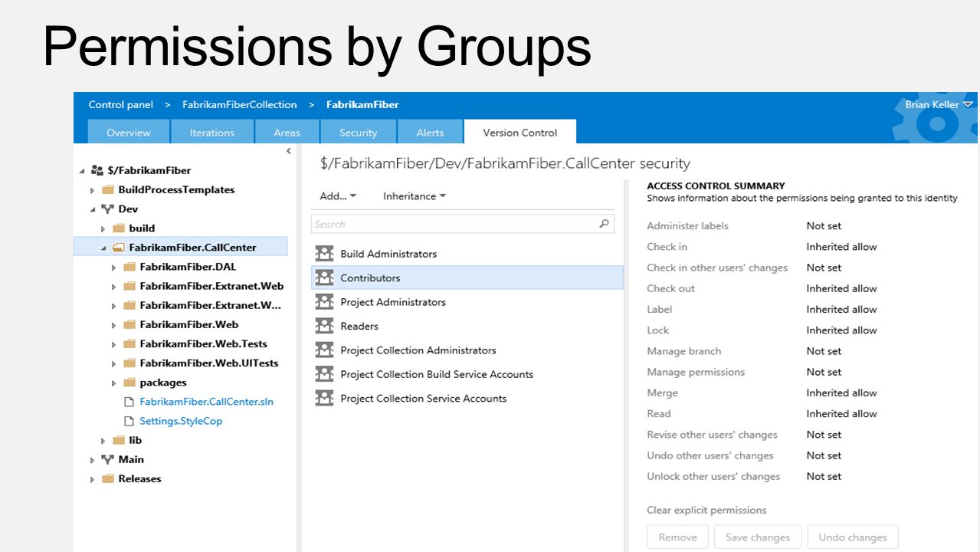The height and width of the screenshot is (552, 980).
Task: Click the BuildProcessTemplates folder icon
Action: point(107,189)
